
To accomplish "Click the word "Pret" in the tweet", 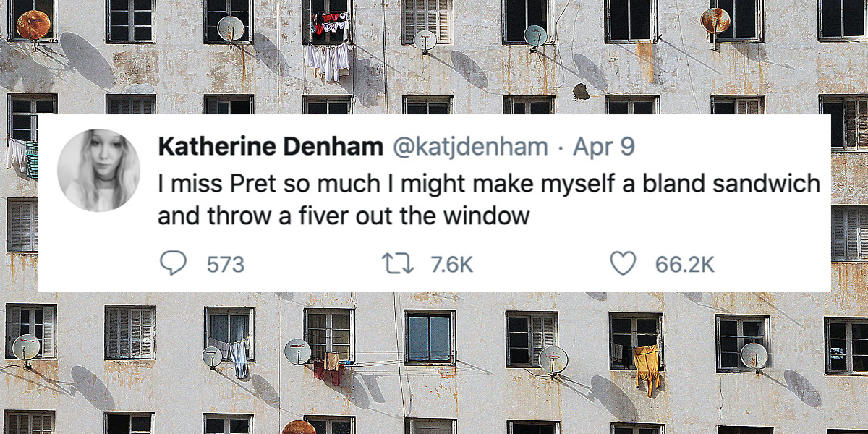I will [x=252, y=184].
